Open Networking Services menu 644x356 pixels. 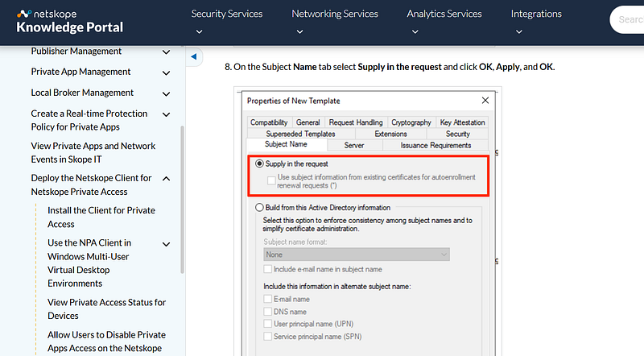335,14
